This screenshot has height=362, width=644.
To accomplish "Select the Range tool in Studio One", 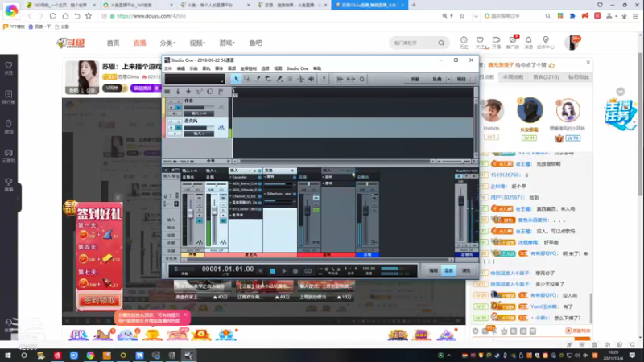I will [247, 79].
